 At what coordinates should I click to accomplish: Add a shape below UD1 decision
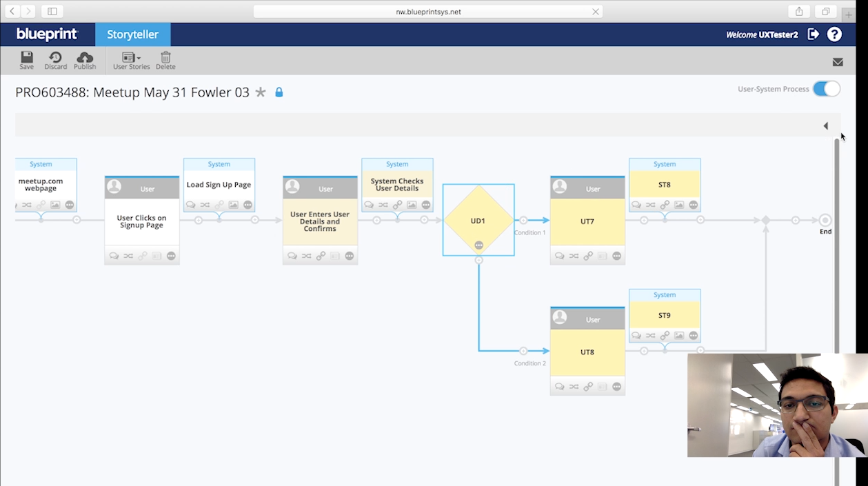pos(478,260)
